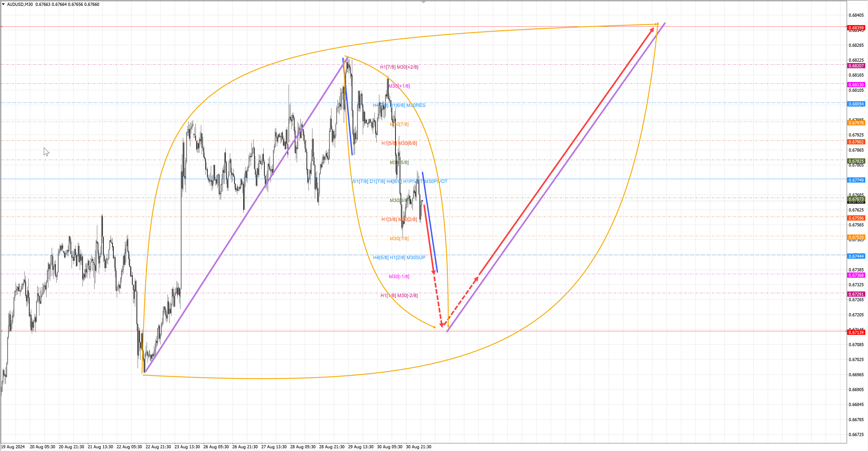Click the 23 Aug 13:30 time axis label
868x451 pixels.
(x=187, y=447)
